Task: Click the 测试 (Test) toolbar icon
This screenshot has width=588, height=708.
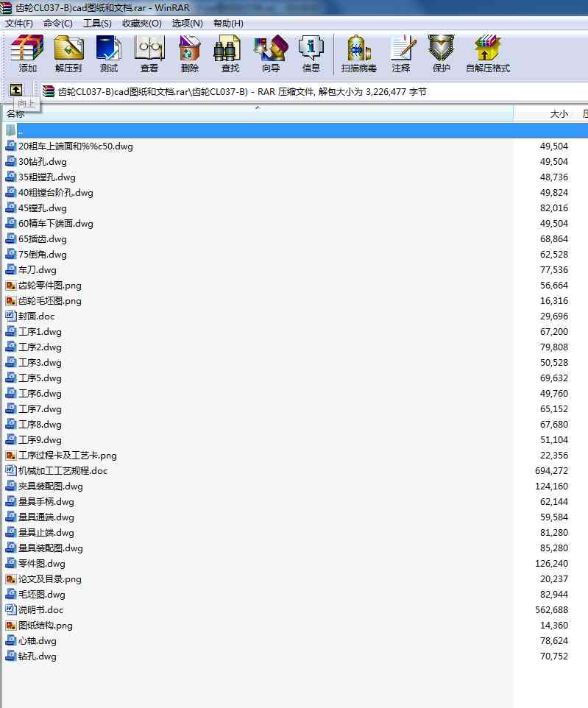Action: [108, 49]
